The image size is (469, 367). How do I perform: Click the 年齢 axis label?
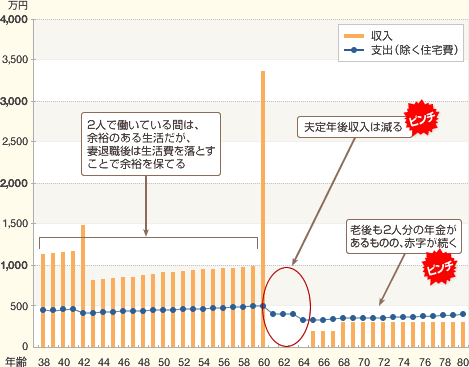click(16, 362)
